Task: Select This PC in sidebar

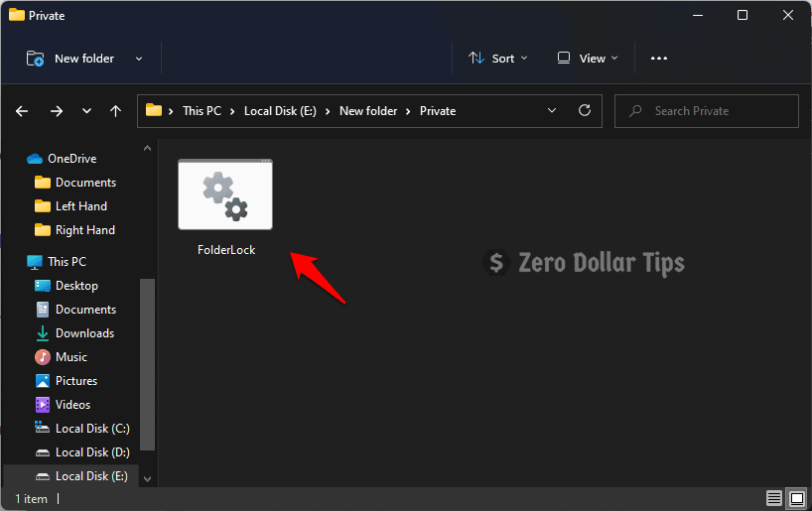Action: pos(67,262)
